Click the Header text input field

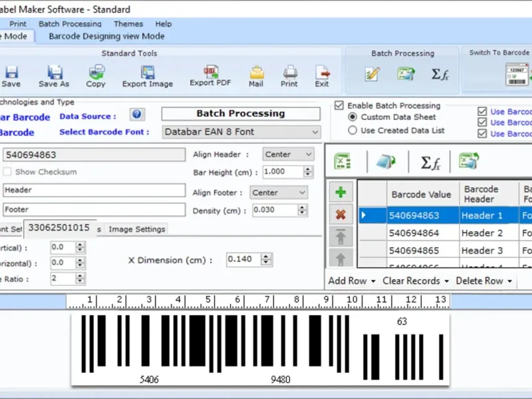[94, 190]
